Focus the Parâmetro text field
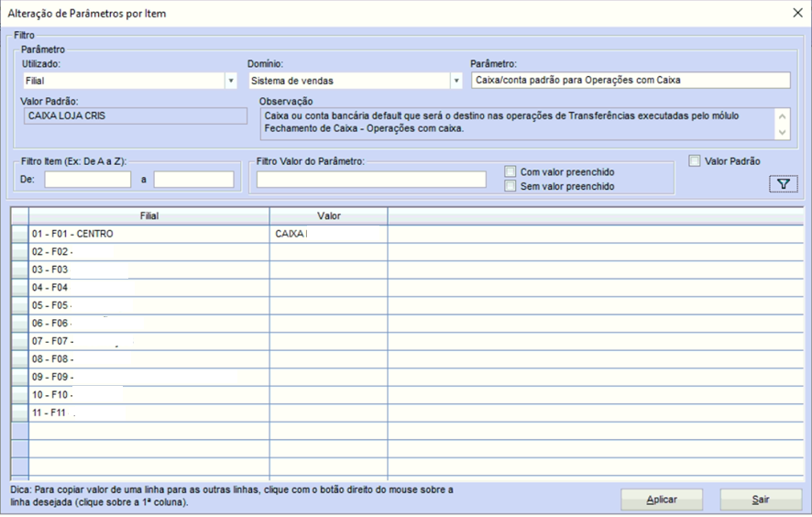This screenshot has width=812, height=517. coord(630,81)
